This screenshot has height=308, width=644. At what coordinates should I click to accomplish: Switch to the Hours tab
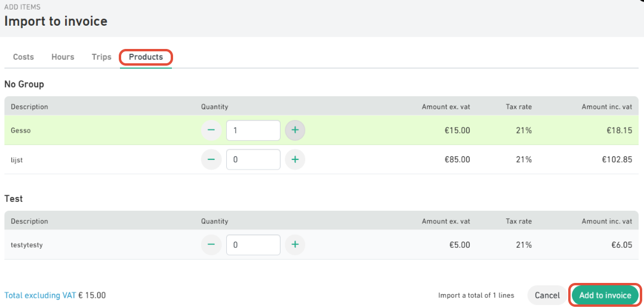[x=63, y=57]
